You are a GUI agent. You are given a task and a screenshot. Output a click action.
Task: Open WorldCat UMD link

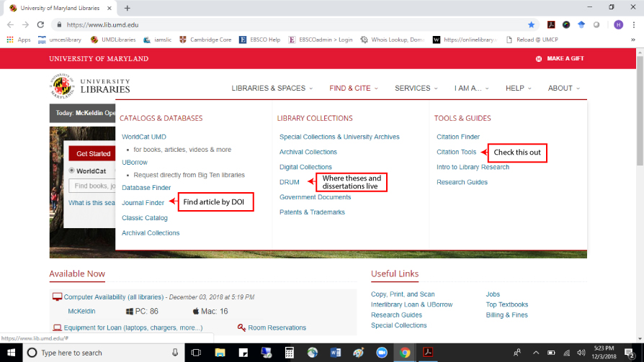[144, 137]
